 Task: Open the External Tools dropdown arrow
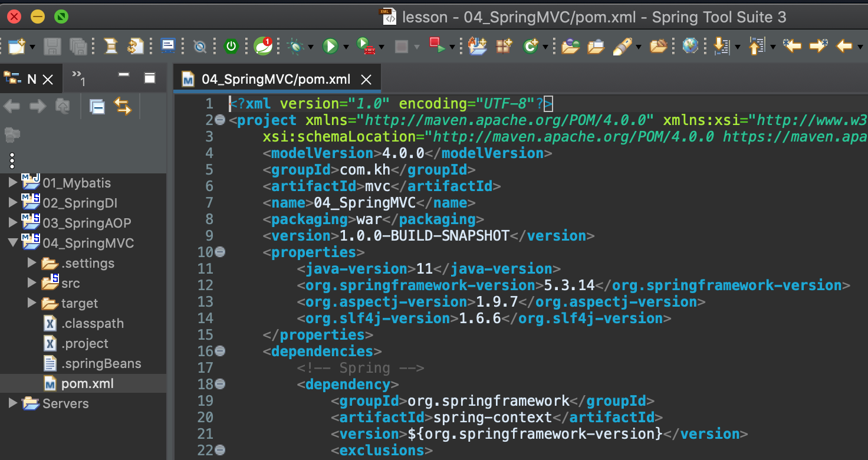click(x=382, y=47)
